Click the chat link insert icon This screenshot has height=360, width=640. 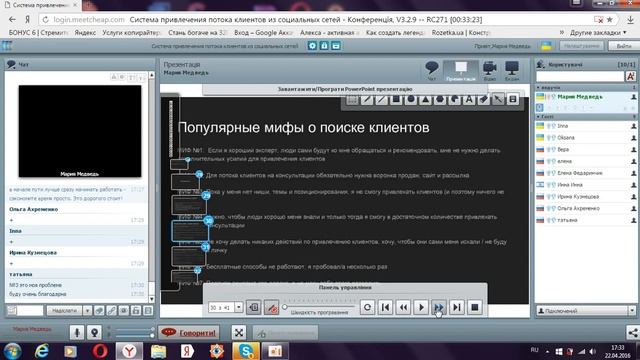click(111, 311)
